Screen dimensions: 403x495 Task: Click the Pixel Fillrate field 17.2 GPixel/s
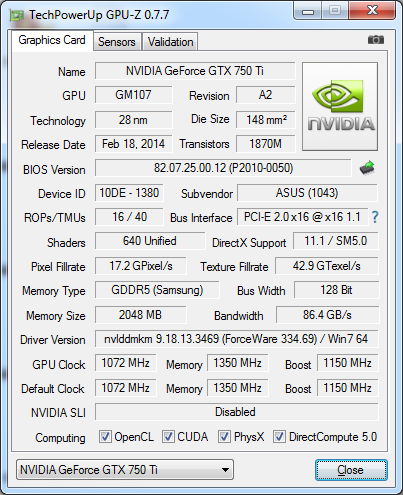coord(141,266)
